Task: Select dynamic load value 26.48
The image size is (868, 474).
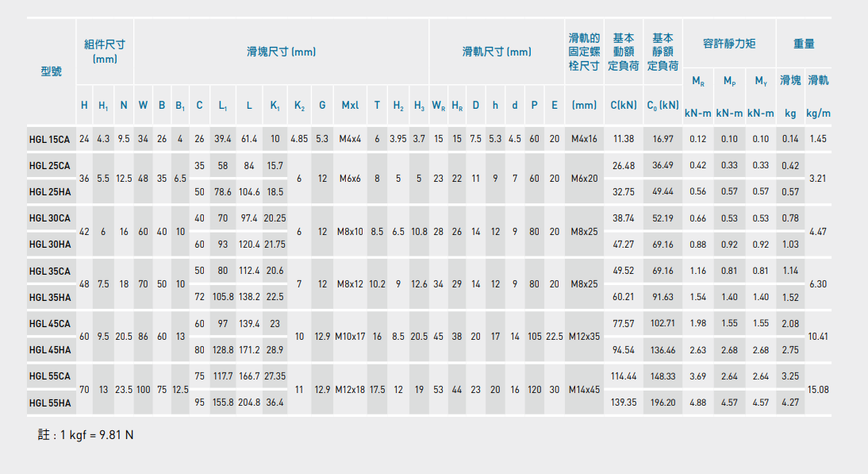Action: pyautogui.click(x=624, y=166)
